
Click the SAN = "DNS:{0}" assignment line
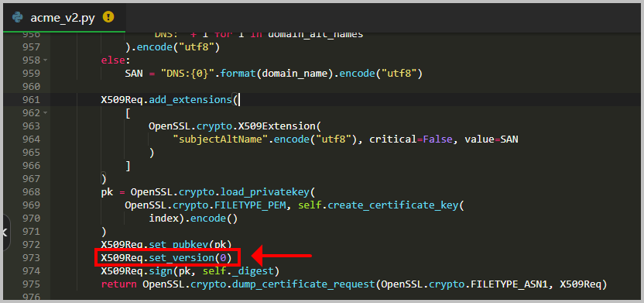[273, 74]
